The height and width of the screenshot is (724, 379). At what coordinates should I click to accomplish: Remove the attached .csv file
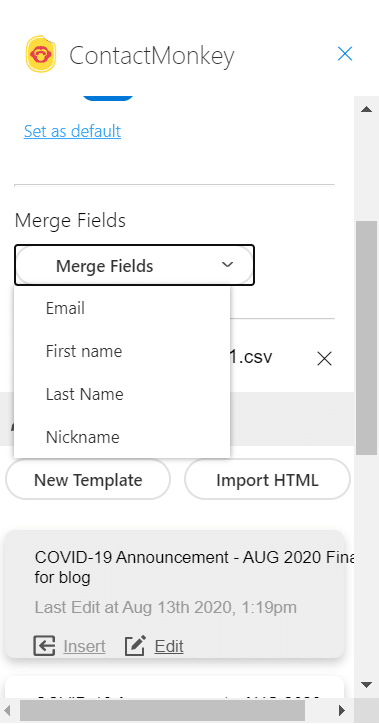[x=325, y=358]
